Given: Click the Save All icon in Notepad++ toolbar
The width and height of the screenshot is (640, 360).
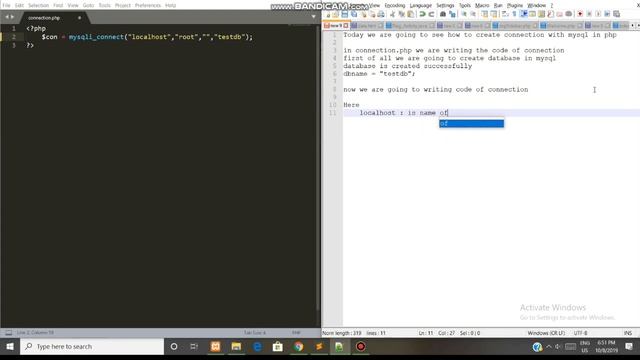Looking at the screenshot, I should point(354,14).
